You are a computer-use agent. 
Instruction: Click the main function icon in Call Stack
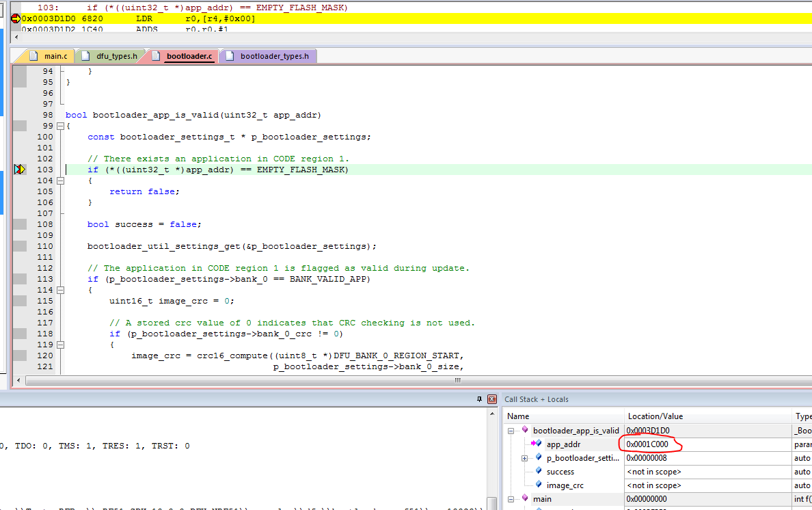525,498
